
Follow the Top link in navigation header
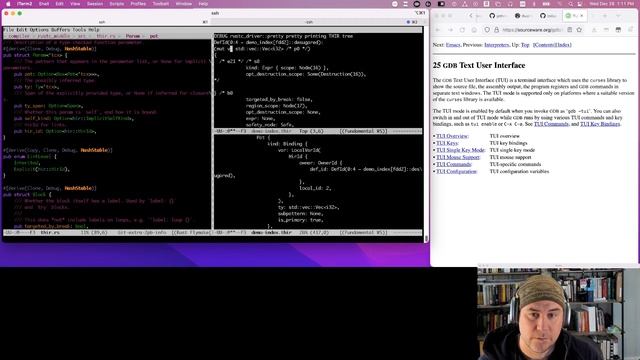pos(525,45)
